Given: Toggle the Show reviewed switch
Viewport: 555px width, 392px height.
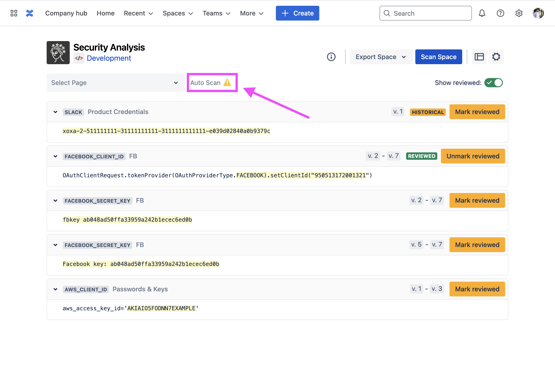Looking at the screenshot, I should pos(493,83).
